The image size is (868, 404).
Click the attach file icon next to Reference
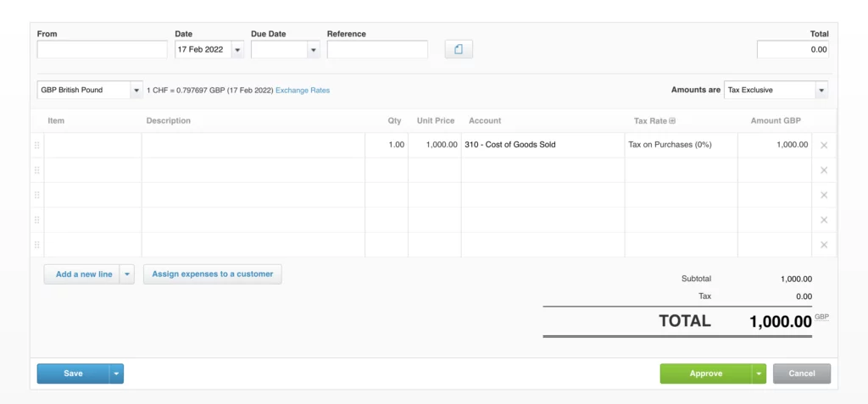tap(459, 49)
